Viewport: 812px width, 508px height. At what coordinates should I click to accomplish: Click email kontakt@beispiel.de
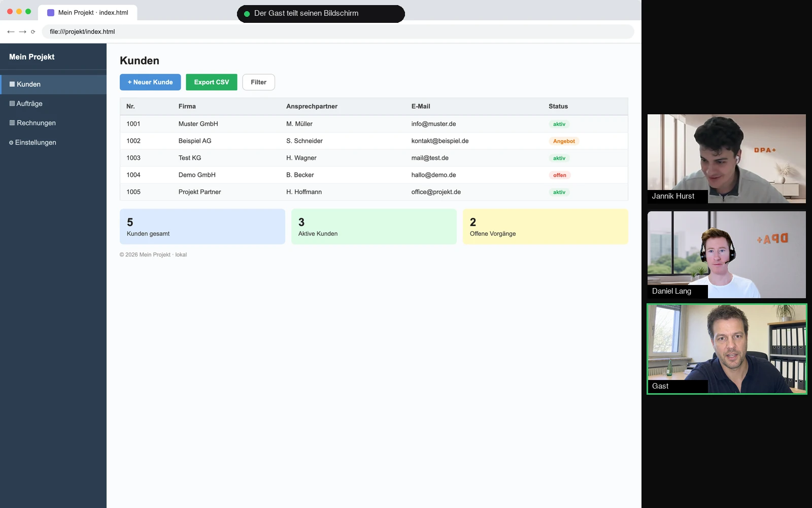tap(440, 141)
